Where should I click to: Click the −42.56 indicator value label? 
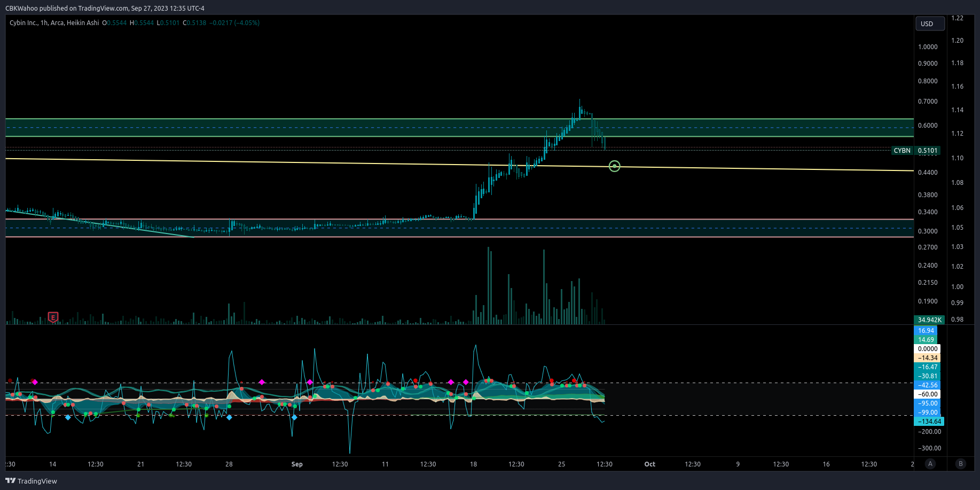coord(928,385)
